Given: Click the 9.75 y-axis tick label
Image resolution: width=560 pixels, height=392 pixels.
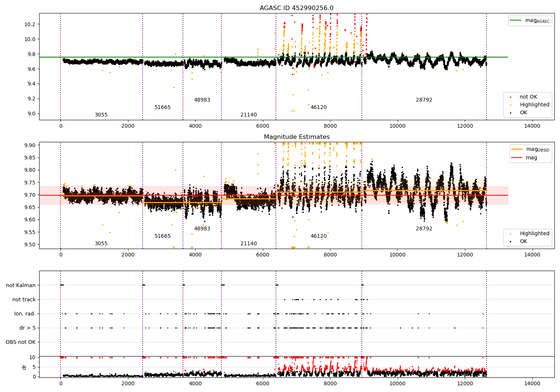Looking at the screenshot, I should (x=30, y=183).
